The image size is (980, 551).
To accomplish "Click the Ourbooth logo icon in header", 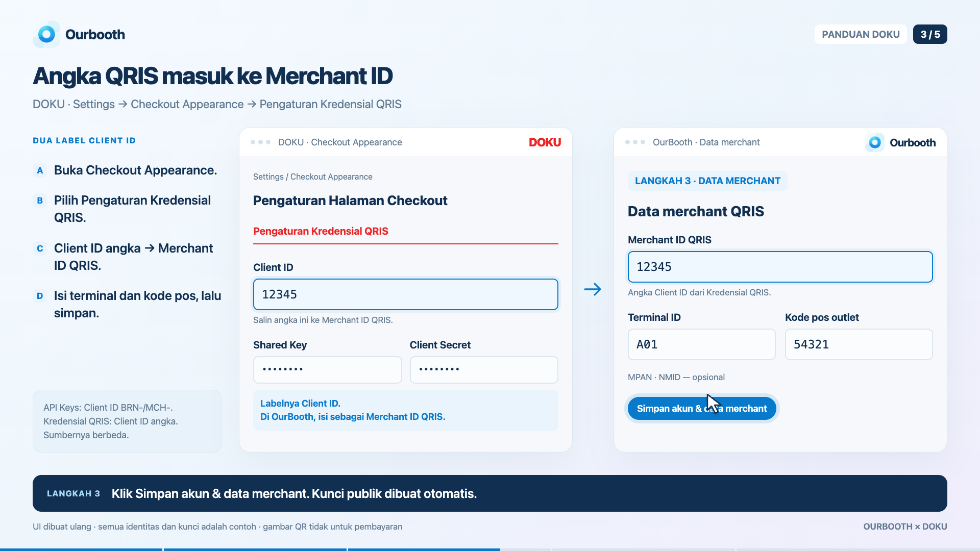I will (46, 34).
